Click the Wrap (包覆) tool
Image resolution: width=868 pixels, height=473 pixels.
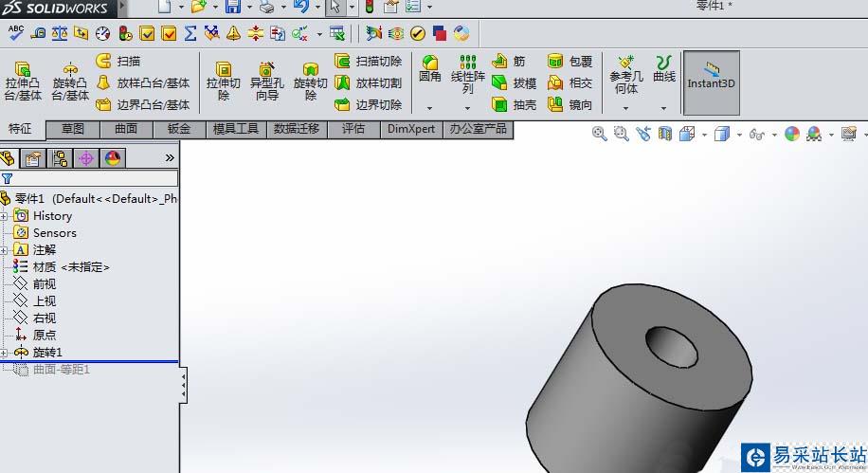[x=570, y=61]
